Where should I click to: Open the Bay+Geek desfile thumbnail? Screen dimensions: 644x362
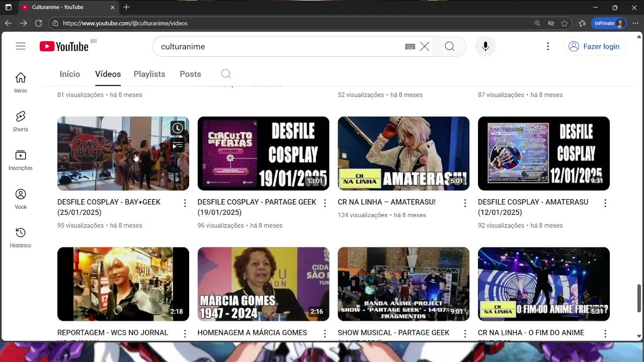pos(123,153)
